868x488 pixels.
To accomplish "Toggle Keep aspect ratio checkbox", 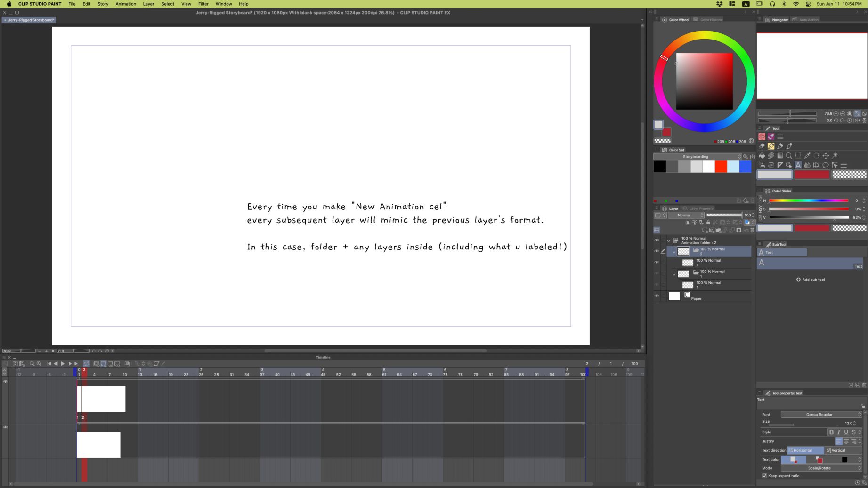I will 764,476.
